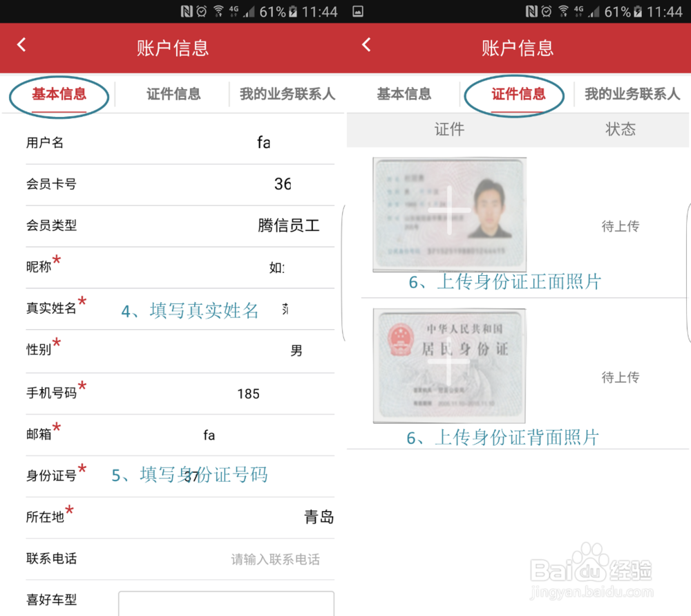Click the 4G network indicator

tap(232, 10)
